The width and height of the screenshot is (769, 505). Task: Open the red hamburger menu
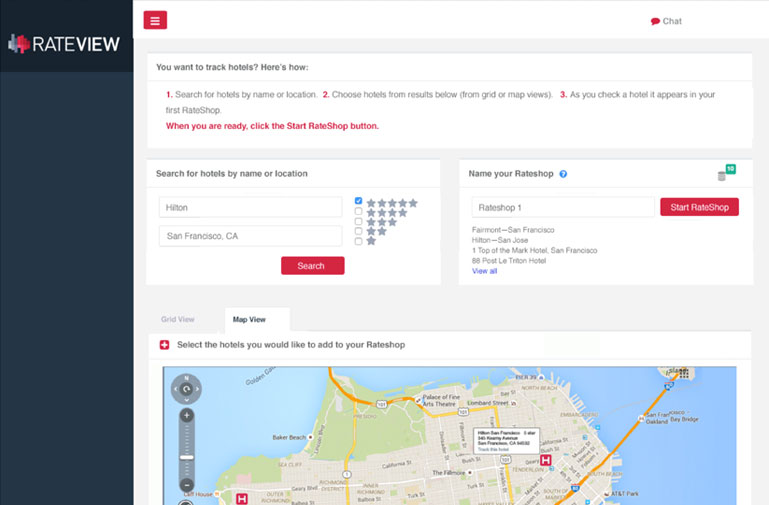click(155, 20)
